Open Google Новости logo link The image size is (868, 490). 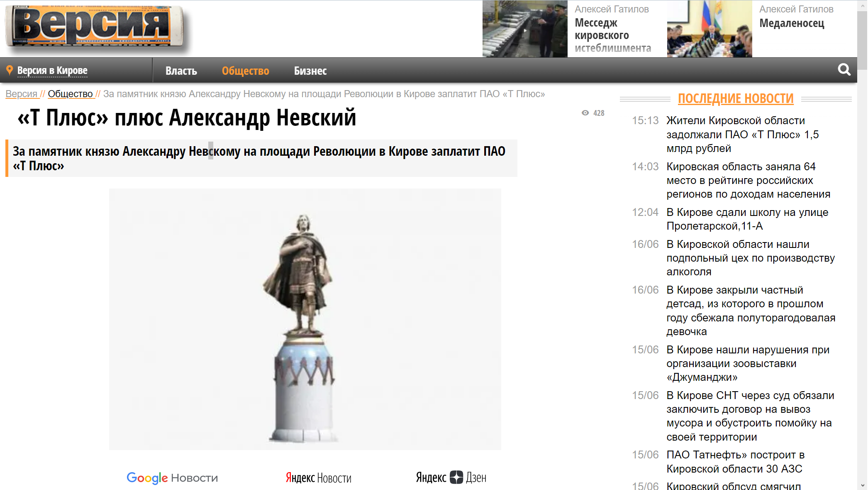(x=172, y=478)
